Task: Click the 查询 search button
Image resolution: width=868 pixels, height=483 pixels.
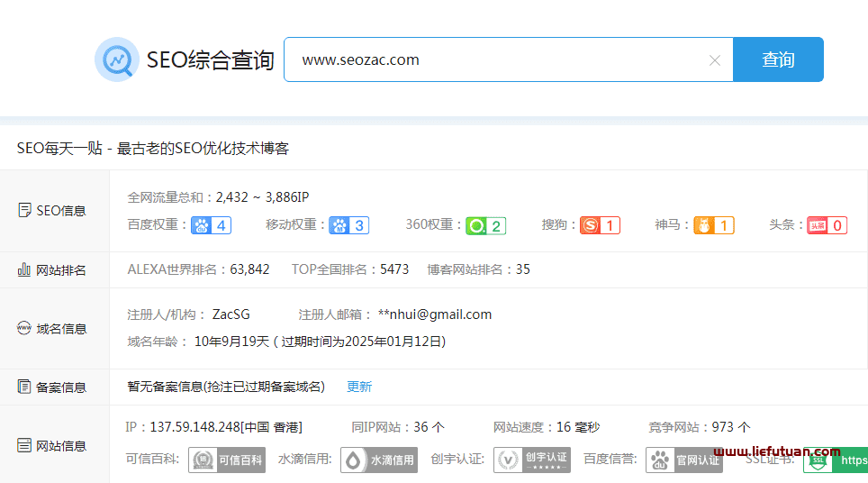Action: tap(778, 59)
